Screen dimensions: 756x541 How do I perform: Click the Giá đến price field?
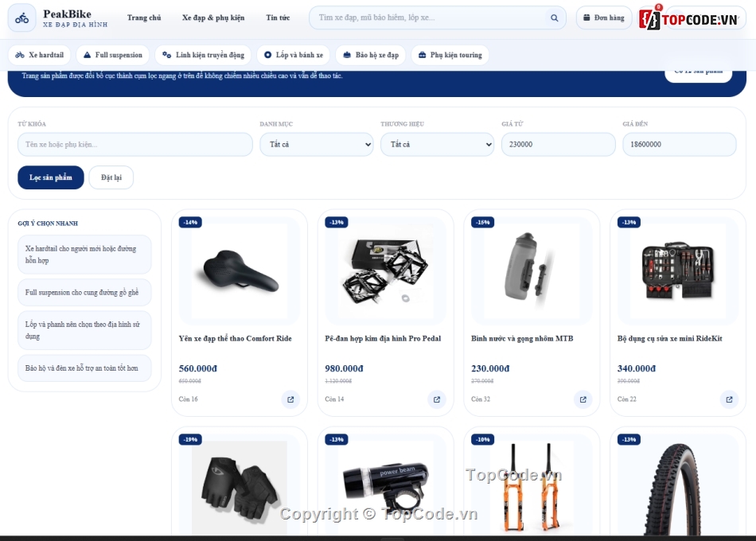click(x=680, y=144)
